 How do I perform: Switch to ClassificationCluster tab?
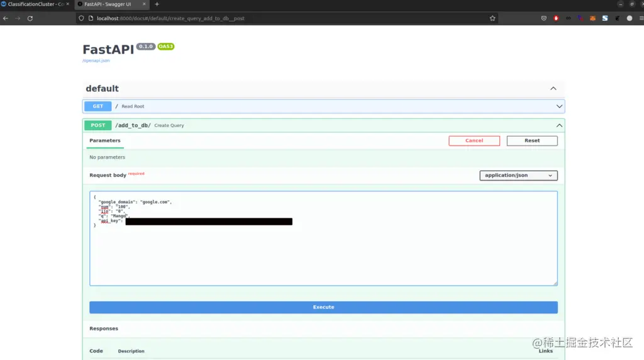click(36, 4)
